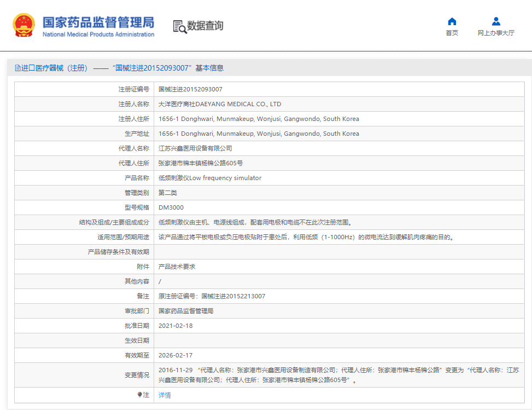Click the 有效期至 label

pyautogui.click(x=137, y=355)
